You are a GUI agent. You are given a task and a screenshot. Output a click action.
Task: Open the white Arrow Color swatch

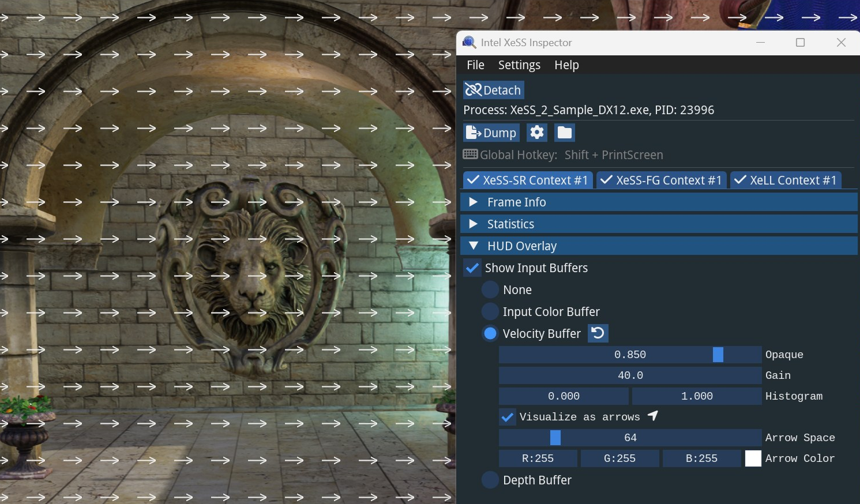753,458
